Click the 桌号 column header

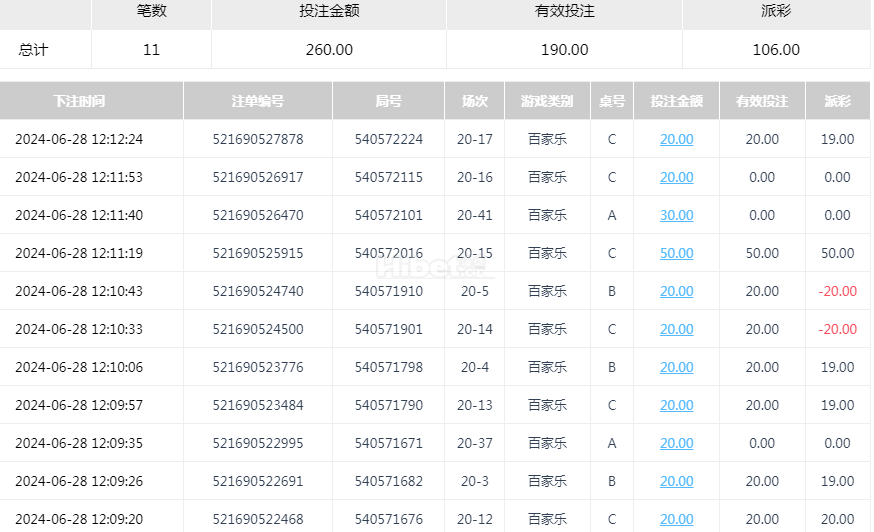point(611,101)
